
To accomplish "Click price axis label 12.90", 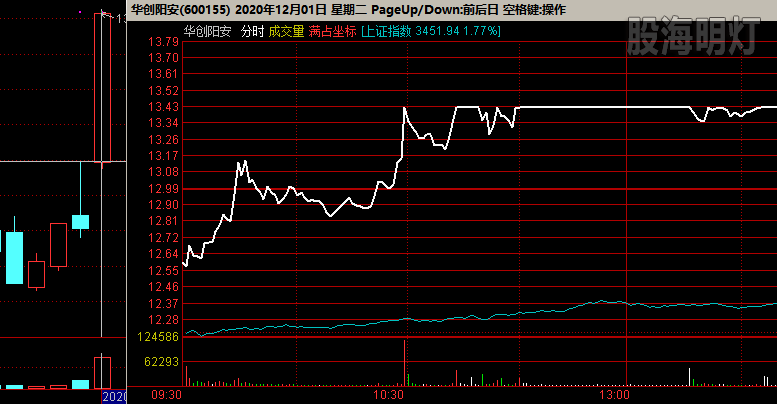I will 164,205.
